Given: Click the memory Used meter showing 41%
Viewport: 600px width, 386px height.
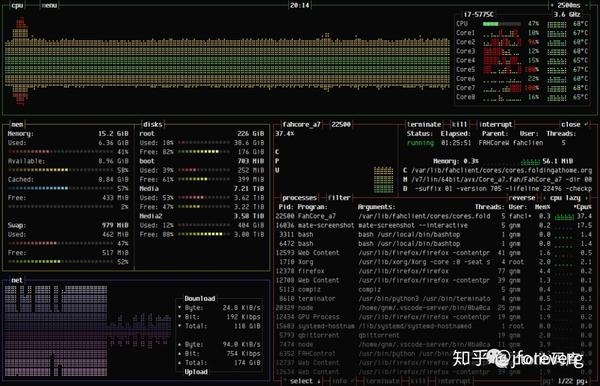Looking at the screenshot, I should coord(60,152).
